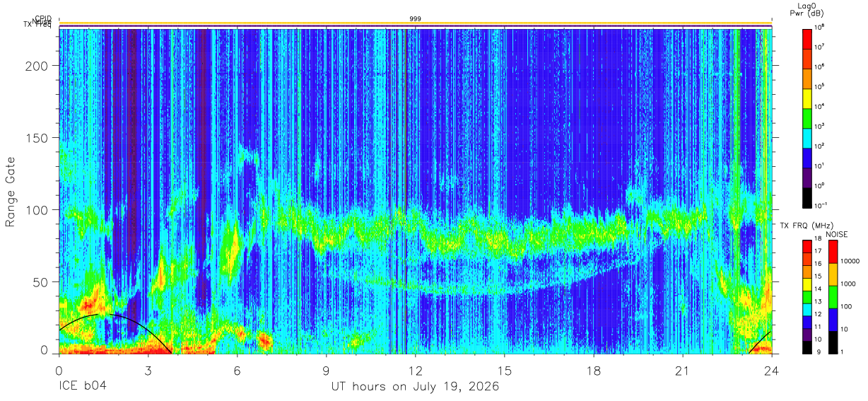Click the 'NOISE' colorbar title
The width and height of the screenshot is (868, 401).
pyautogui.click(x=838, y=233)
